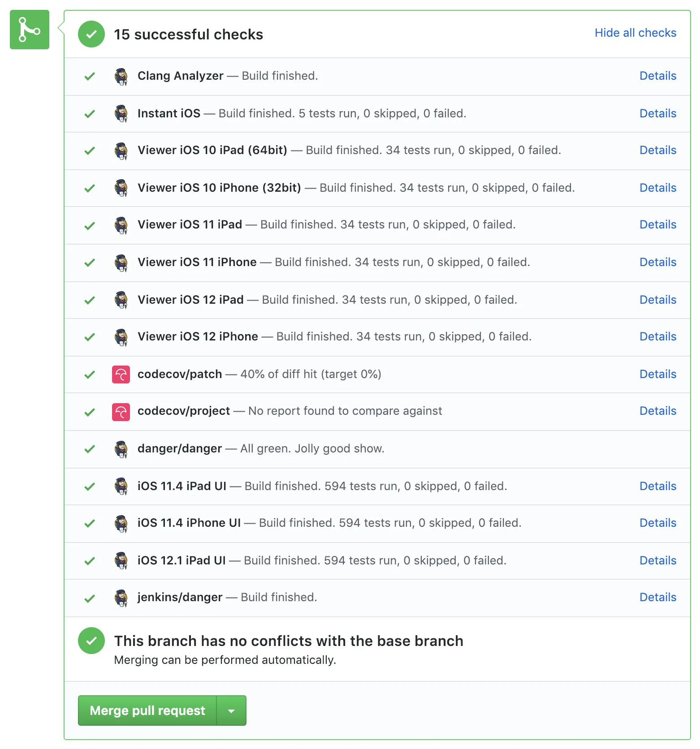View Details for Viewer iOS 11 iPhone
This screenshot has height=749, width=700.
[658, 262]
